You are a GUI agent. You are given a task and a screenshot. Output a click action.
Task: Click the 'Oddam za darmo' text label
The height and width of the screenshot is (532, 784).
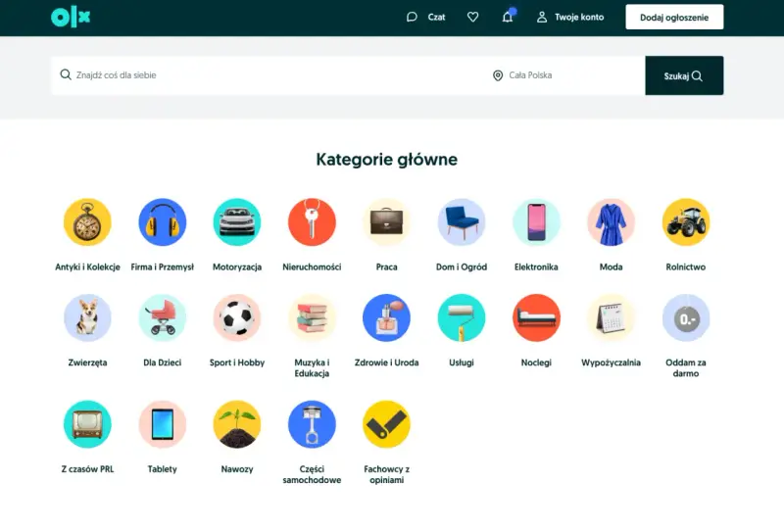pos(686,368)
